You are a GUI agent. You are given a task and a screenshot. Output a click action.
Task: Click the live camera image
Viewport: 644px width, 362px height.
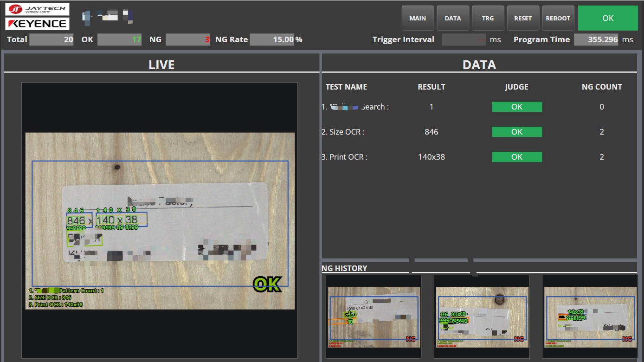pyautogui.click(x=160, y=221)
